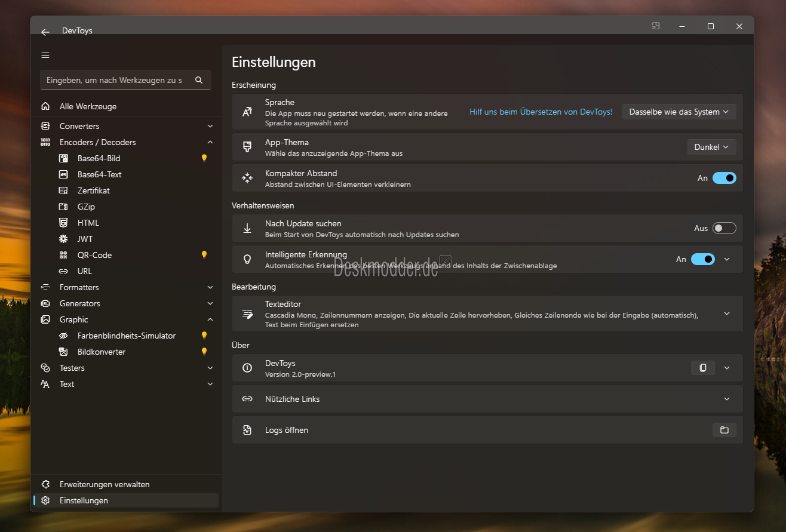
Task: Expand the Formatters group chevron
Action: (x=210, y=287)
